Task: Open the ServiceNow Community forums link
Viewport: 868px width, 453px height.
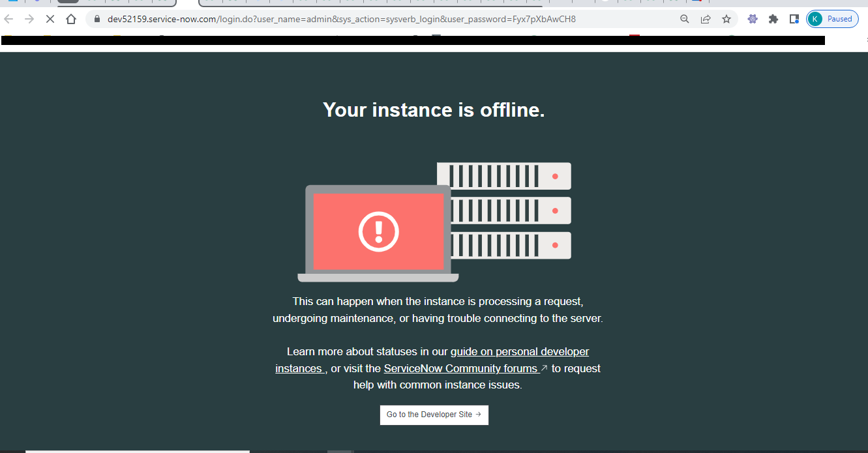Action: 460,368
